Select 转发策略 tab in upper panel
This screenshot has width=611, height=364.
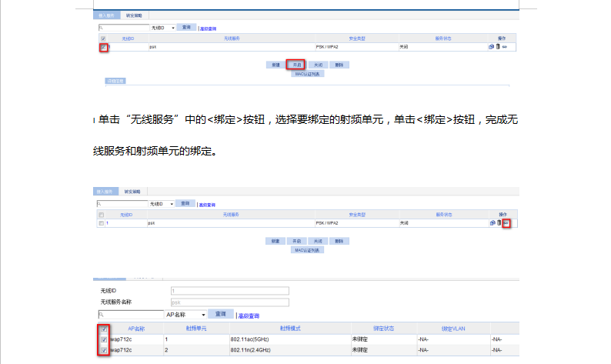pos(134,15)
